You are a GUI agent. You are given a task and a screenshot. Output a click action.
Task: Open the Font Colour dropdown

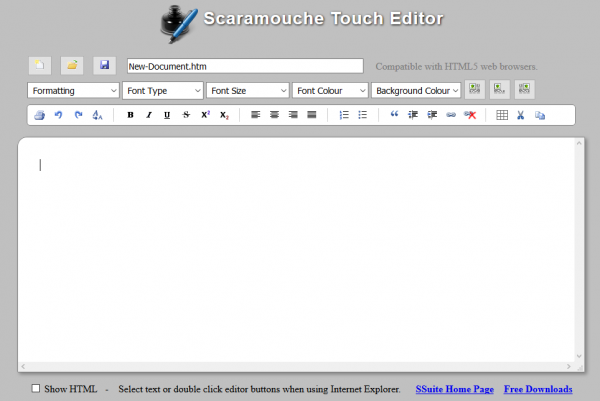(330, 91)
